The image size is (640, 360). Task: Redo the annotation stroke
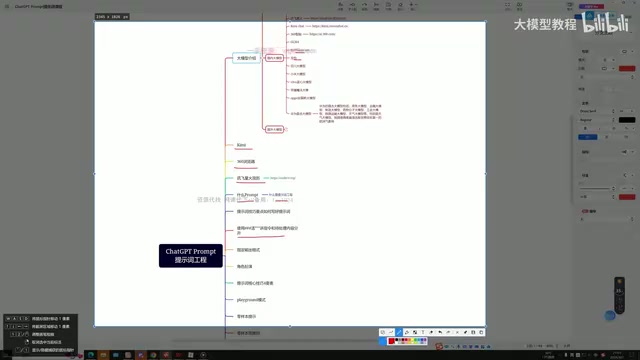tap(449, 332)
